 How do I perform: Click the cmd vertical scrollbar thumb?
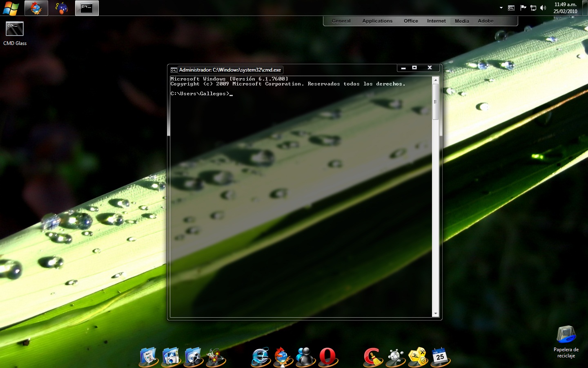(x=436, y=102)
